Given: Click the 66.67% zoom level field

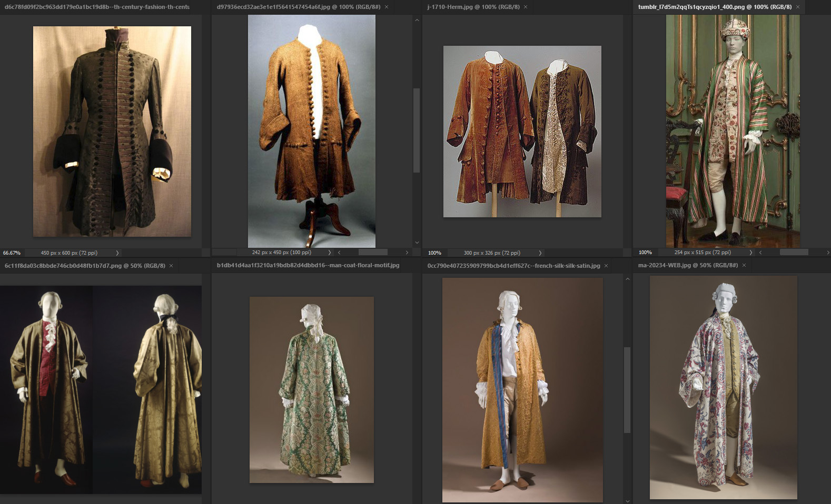Looking at the screenshot, I should click(12, 253).
